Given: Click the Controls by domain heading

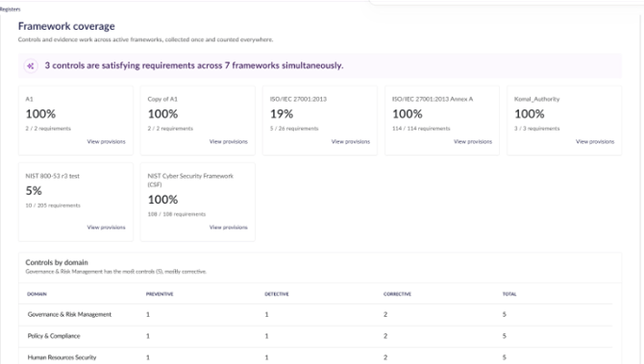Looking at the screenshot, I should (57, 262).
